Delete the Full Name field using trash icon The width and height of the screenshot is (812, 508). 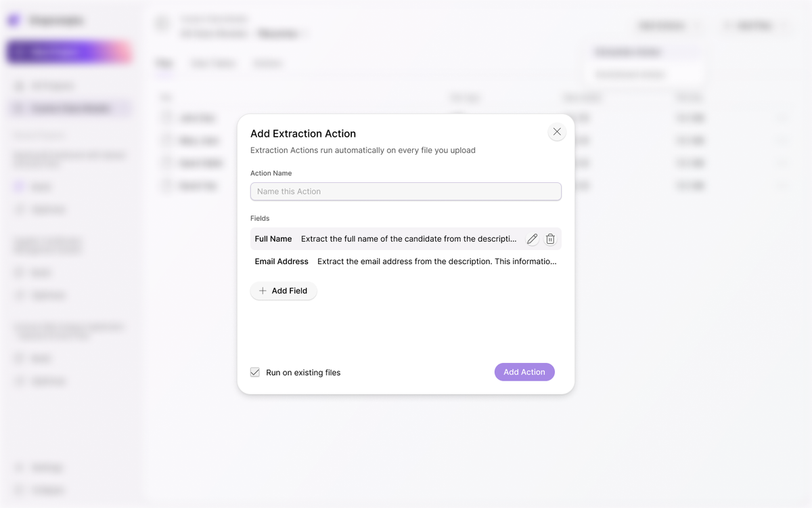[551, 239]
